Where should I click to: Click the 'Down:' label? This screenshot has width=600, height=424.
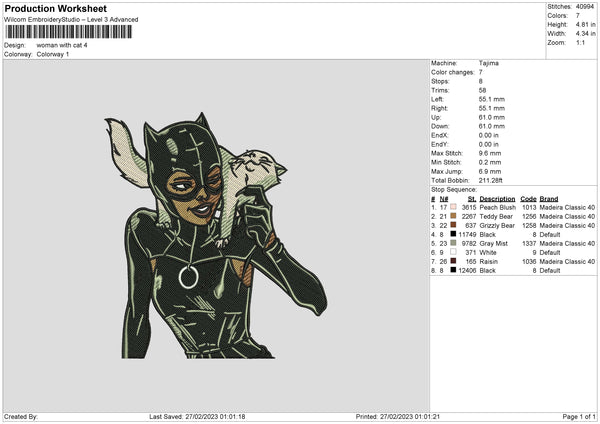coord(440,126)
